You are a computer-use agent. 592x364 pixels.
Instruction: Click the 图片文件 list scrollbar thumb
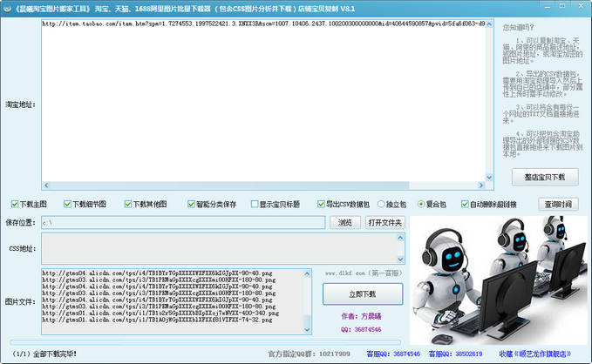click(307, 320)
